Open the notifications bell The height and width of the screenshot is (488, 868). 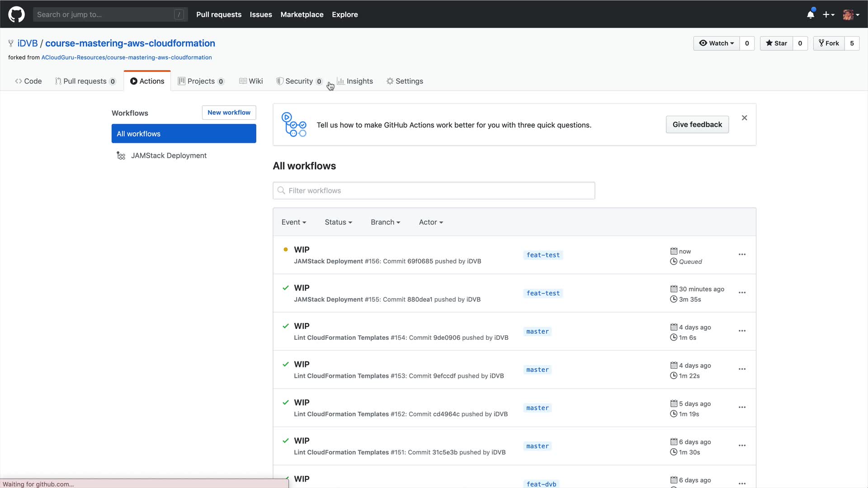coord(811,14)
